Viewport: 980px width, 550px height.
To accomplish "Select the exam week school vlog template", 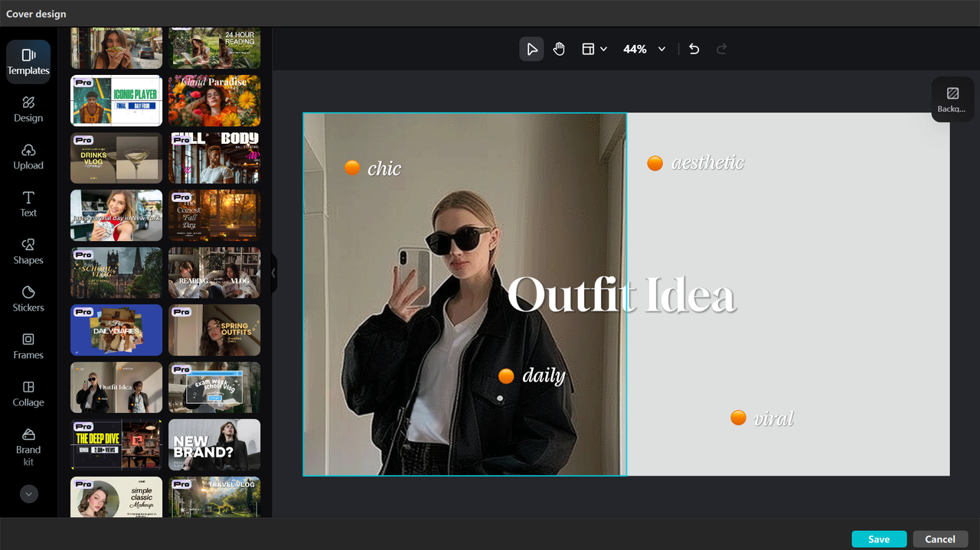I will pos(214,387).
